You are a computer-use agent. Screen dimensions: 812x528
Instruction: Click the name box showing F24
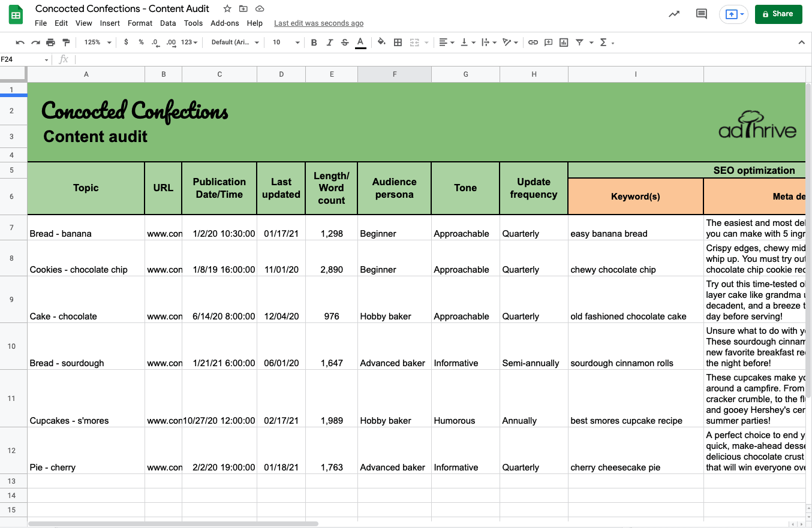(21, 59)
